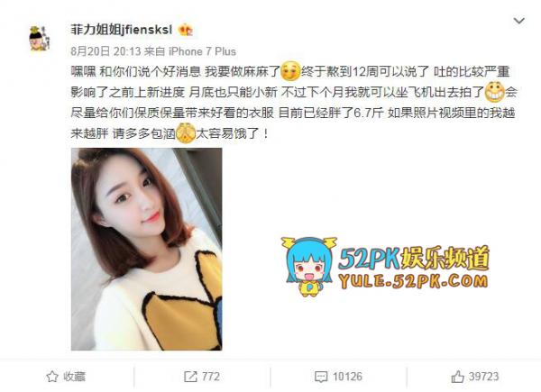Viewport: 541px width, 392px height.
Task: Open 菲力姐姐jfiensksl profile name link
Action: (x=122, y=30)
